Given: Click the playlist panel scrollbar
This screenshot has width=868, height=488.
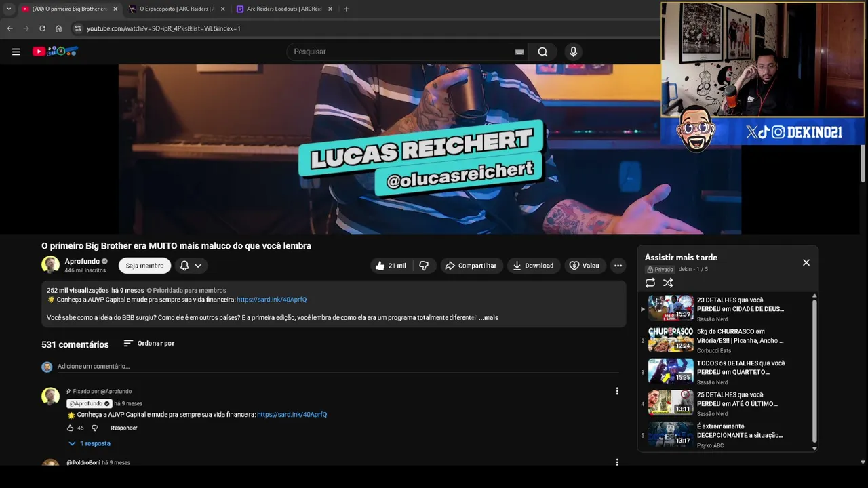Looking at the screenshot, I should click(x=814, y=371).
